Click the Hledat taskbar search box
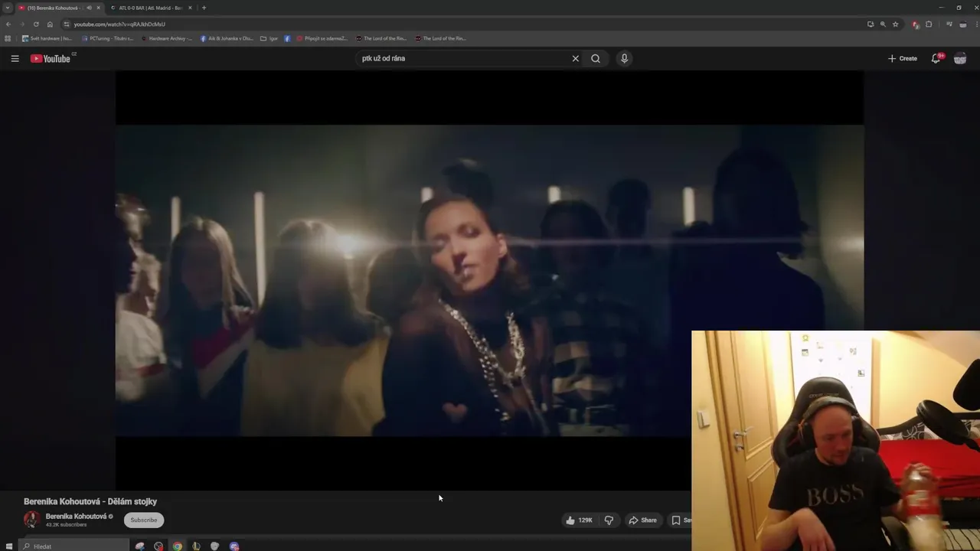The width and height of the screenshot is (980, 551). pos(74,546)
